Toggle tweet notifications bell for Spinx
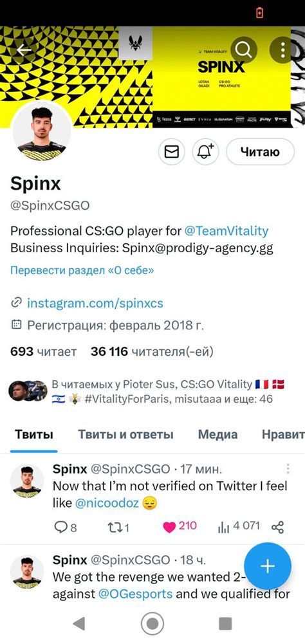The height and width of the screenshot is (644, 305). coord(205,152)
